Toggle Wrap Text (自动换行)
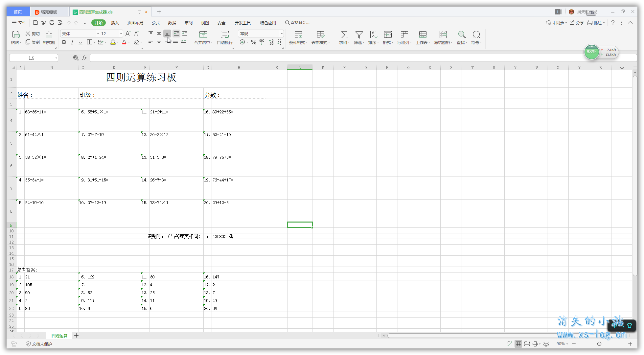Viewport: 644px width, 355px height. tap(225, 37)
